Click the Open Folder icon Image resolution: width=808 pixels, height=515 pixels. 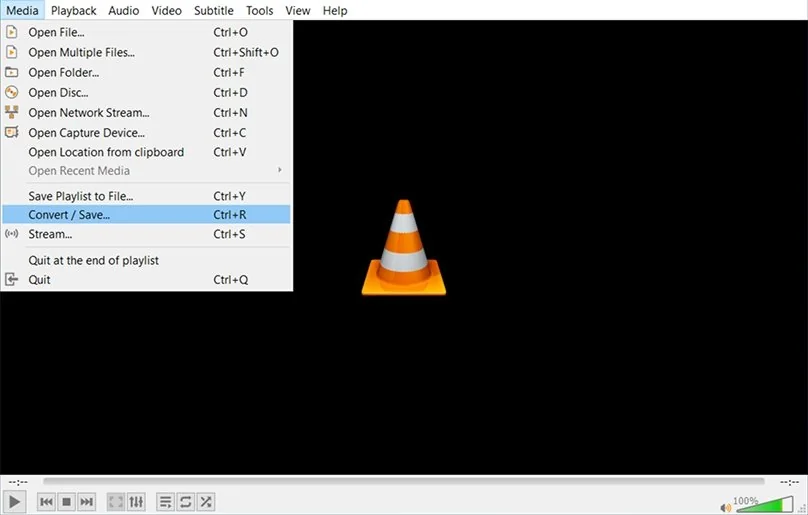click(11, 72)
